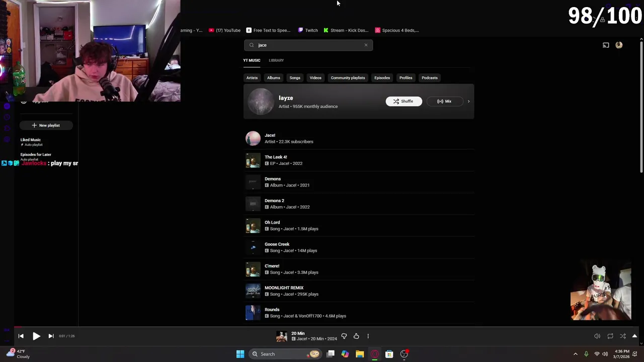Filter results by Profiles

(x=406, y=78)
